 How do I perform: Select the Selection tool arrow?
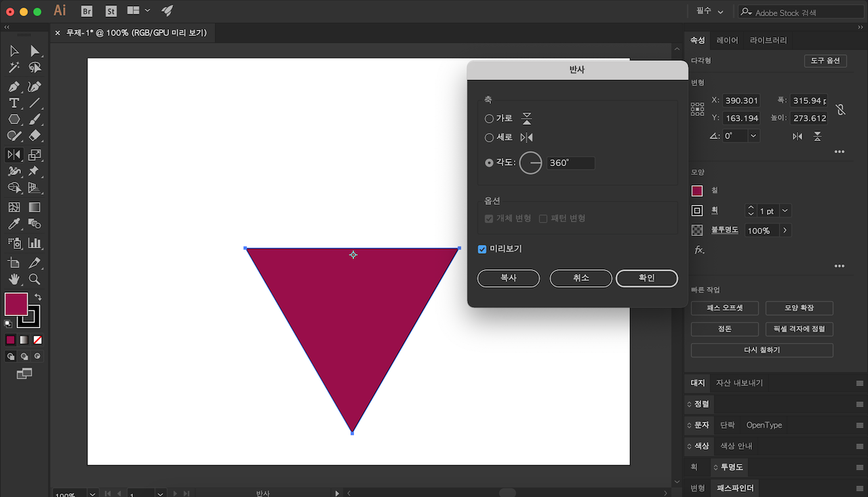click(14, 51)
